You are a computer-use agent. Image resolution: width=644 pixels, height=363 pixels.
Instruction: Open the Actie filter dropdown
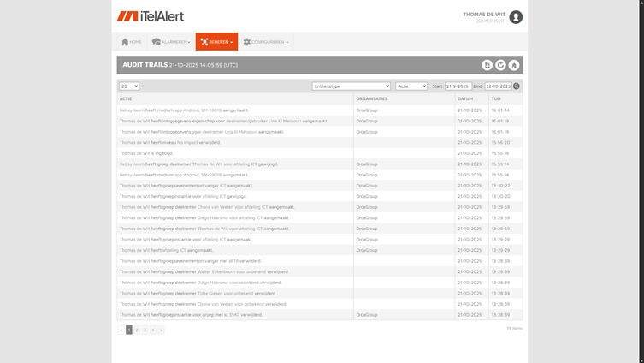[x=411, y=86]
